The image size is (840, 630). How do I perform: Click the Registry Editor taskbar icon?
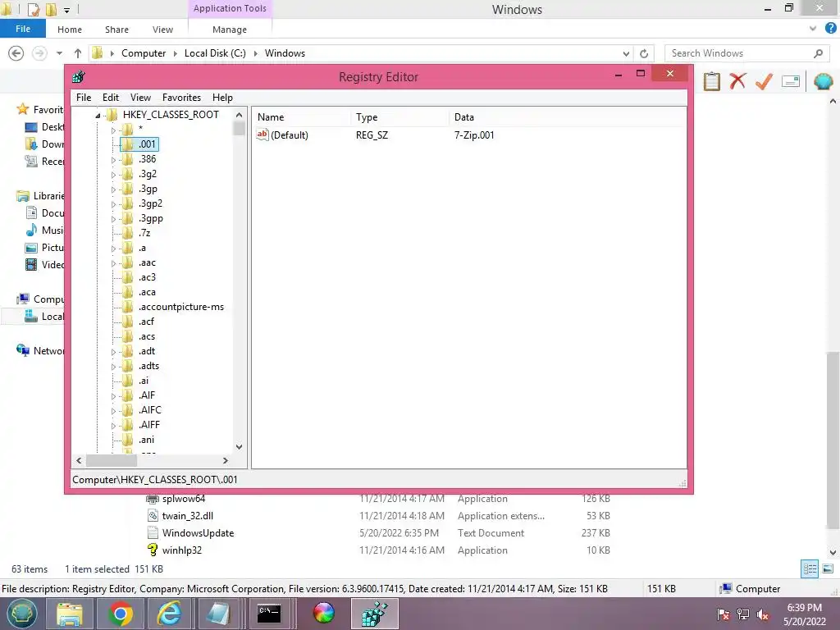point(374,614)
